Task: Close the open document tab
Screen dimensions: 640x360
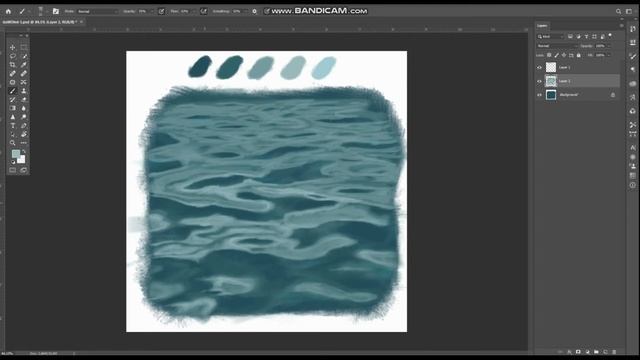Action: [x=82, y=22]
